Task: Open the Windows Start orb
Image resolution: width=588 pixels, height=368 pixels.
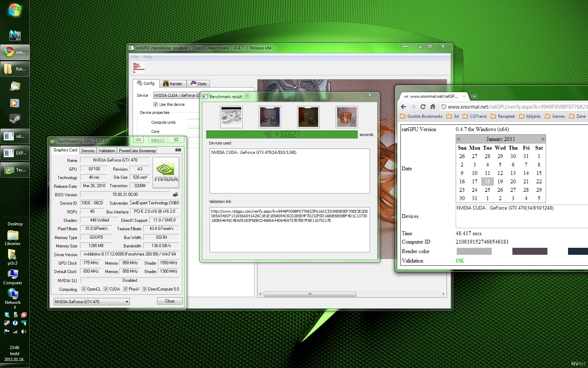Action: pyautogui.click(x=15, y=11)
